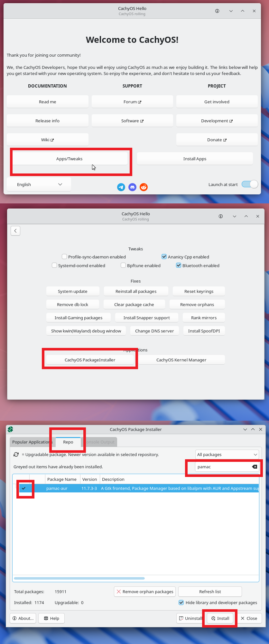The width and height of the screenshot is (269, 644).
Task: Open the Development link
Action: point(217,121)
